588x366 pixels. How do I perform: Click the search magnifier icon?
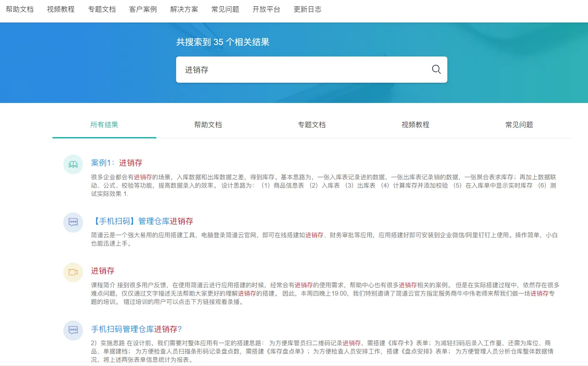(x=436, y=69)
